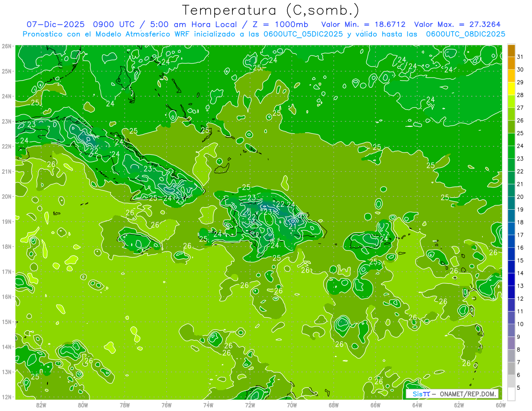Pick the yellow legend swatch between 28 and 29

click(x=511, y=89)
